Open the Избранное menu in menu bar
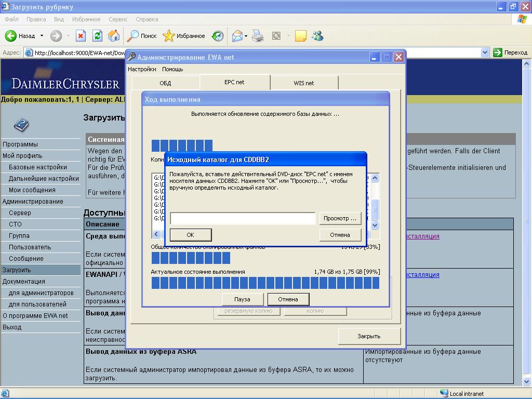532x399 pixels. tap(86, 19)
